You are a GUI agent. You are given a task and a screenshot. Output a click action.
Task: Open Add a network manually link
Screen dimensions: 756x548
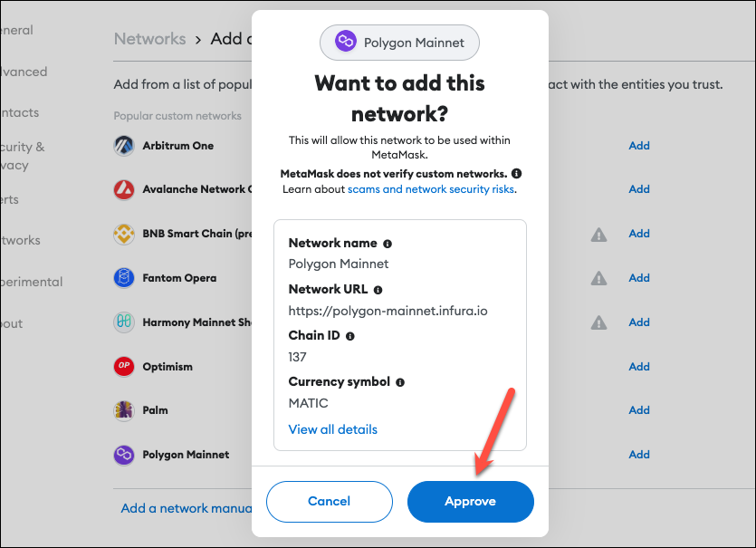point(187,508)
